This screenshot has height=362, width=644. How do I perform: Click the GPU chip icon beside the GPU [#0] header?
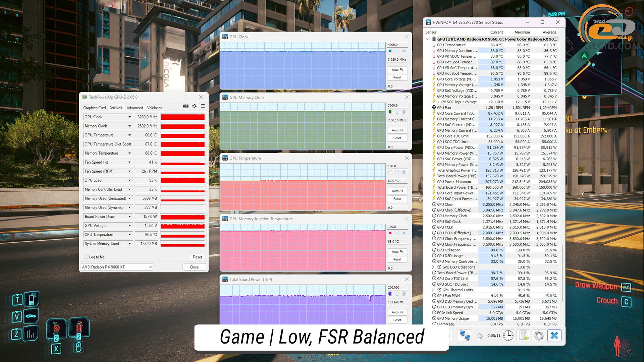(x=434, y=39)
